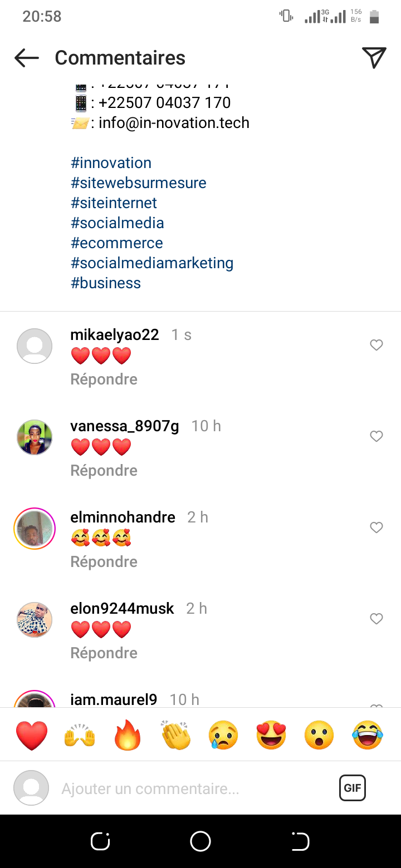Reply to elminnohandre's comment
Screen dimensions: 401x868
[x=104, y=561]
